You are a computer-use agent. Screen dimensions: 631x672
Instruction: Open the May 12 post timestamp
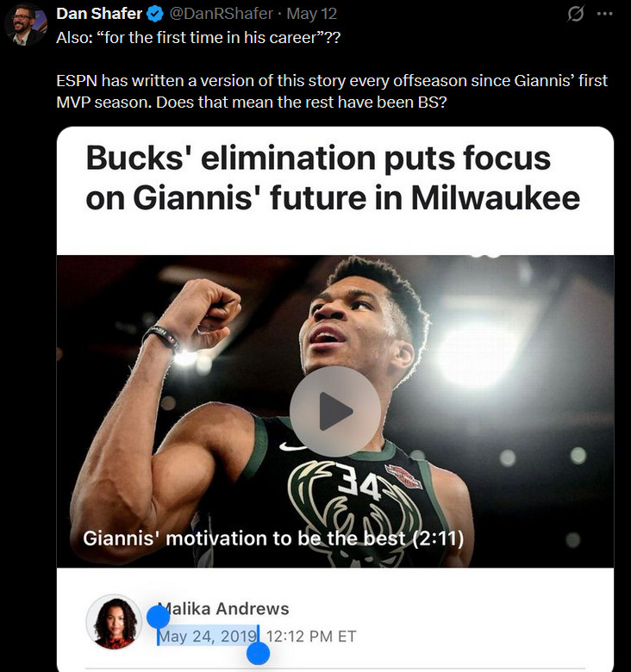click(312, 14)
